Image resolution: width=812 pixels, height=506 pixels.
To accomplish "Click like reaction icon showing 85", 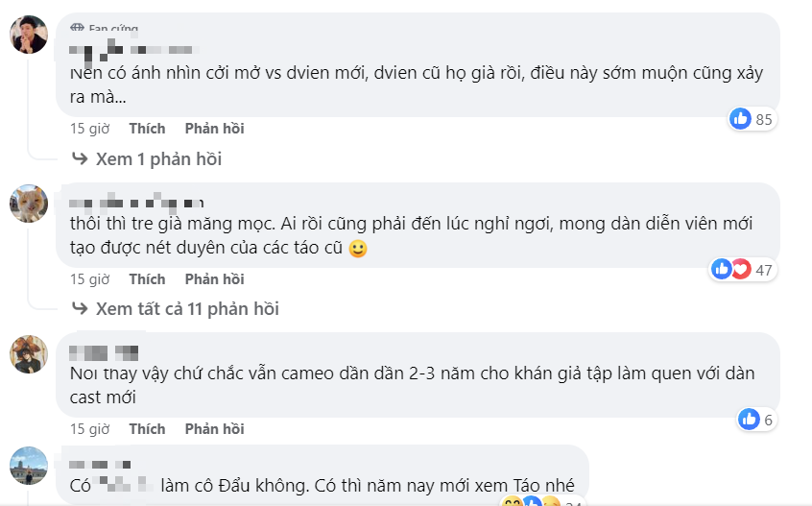I will point(740,119).
